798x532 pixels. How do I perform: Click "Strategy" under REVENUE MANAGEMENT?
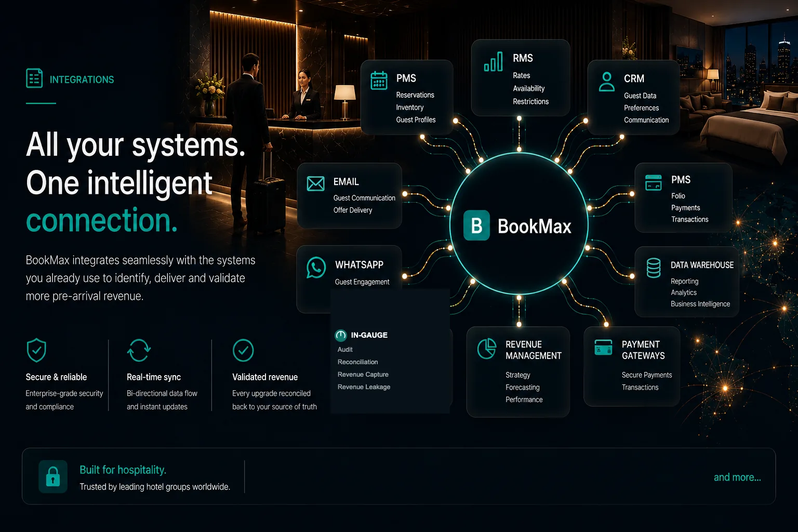[518, 375]
